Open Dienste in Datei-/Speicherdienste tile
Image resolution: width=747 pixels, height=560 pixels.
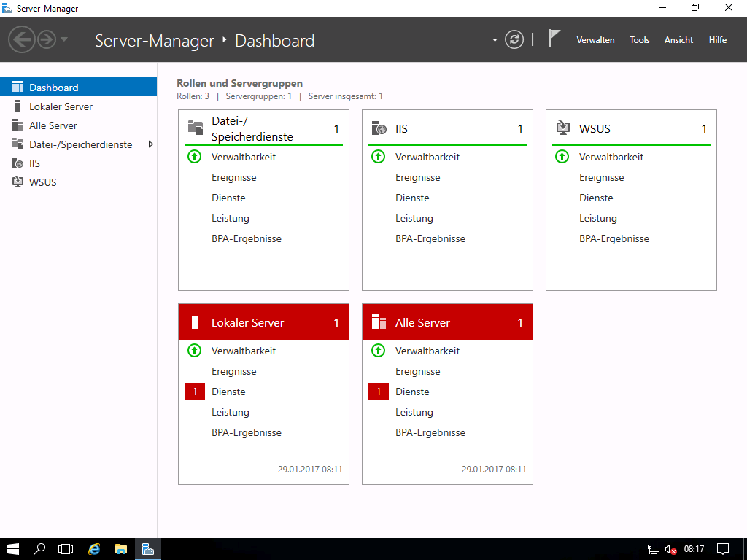click(228, 198)
